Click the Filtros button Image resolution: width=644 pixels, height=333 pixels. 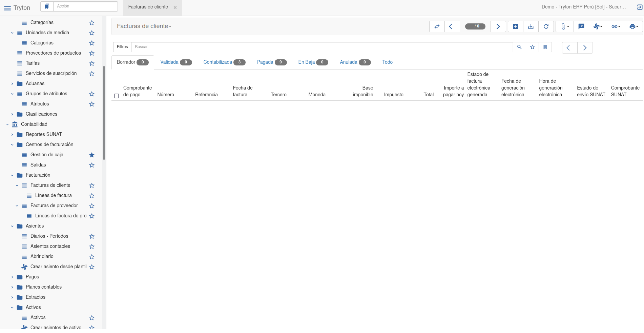point(122,47)
